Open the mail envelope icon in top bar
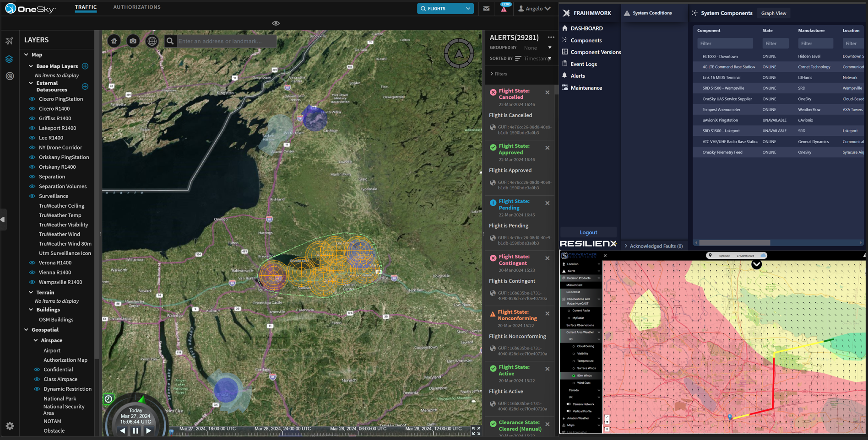This screenshot has height=440, width=868. coord(486,8)
